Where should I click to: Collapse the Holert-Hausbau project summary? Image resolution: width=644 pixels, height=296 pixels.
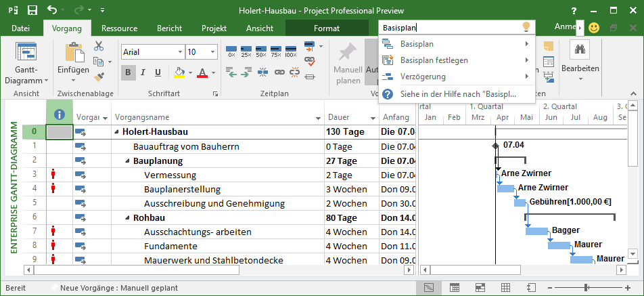[116, 132]
